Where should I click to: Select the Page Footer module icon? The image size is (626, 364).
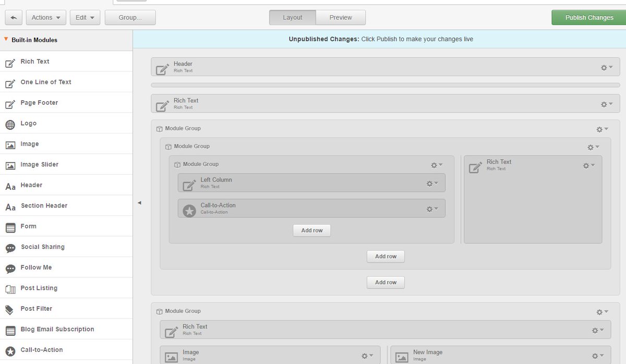10,104
